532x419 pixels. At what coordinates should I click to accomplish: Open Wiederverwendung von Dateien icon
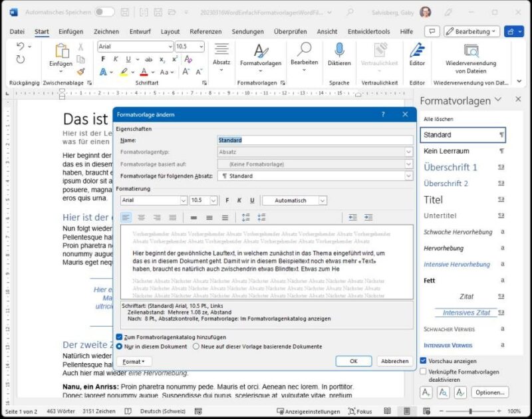[471, 51]
